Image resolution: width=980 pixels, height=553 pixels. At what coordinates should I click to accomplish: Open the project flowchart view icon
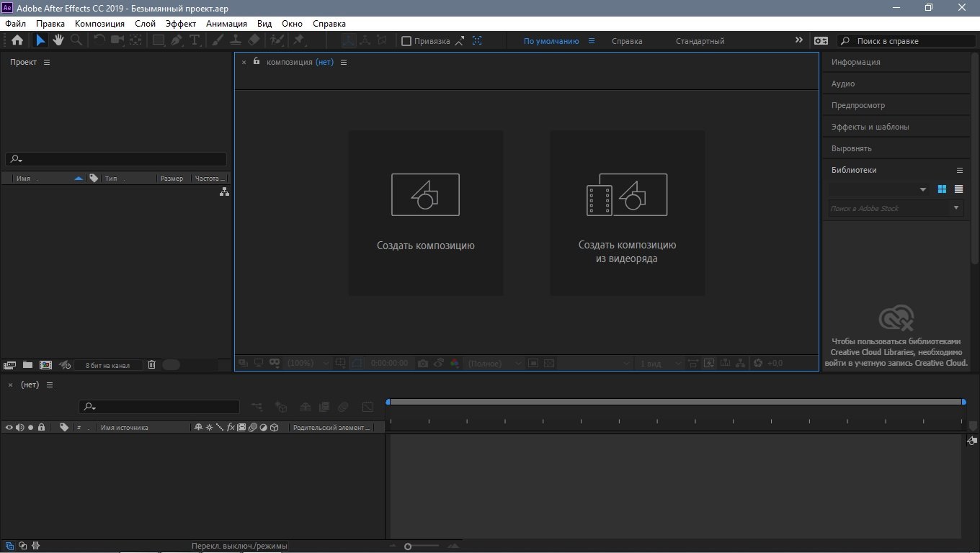point(224,192)
